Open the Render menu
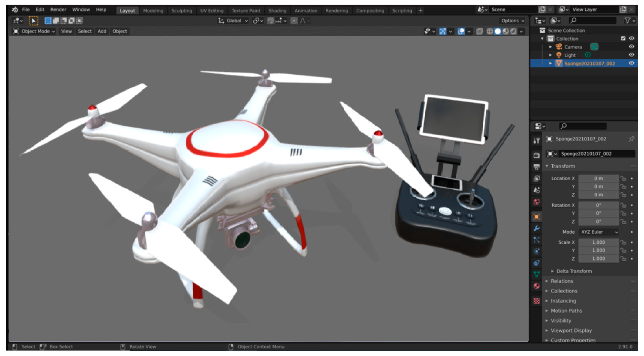The width and height of the screenshot is (644, 356). click(58, 9)
